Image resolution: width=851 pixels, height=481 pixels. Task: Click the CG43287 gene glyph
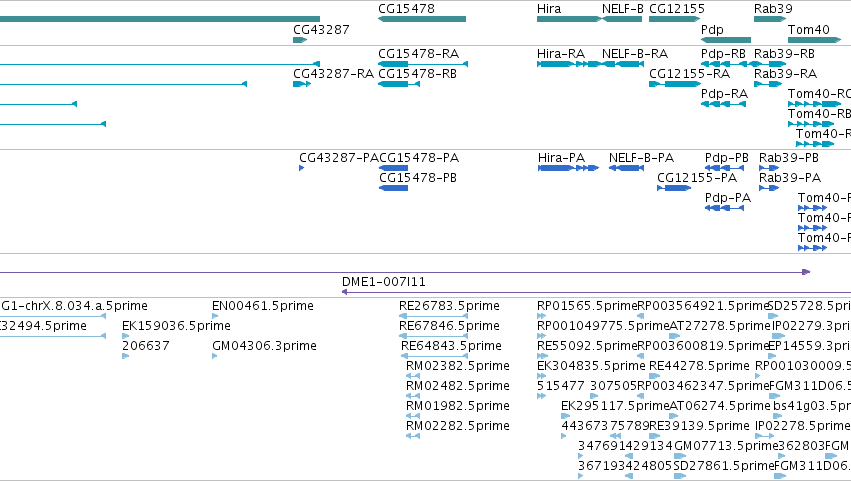300,40
